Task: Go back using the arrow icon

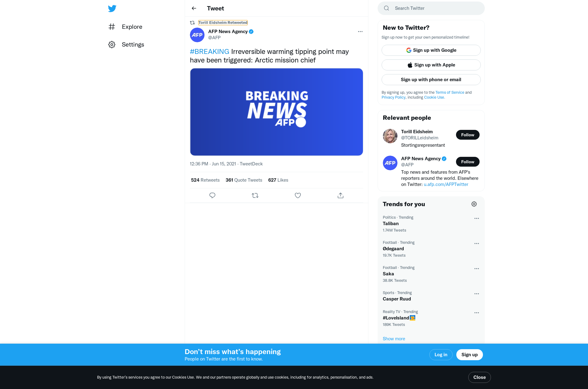Action: [x=194, y=8]
